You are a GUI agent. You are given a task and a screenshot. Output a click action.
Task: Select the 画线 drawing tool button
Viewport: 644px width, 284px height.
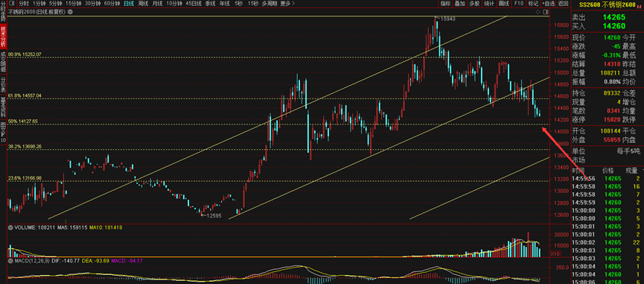503,3
